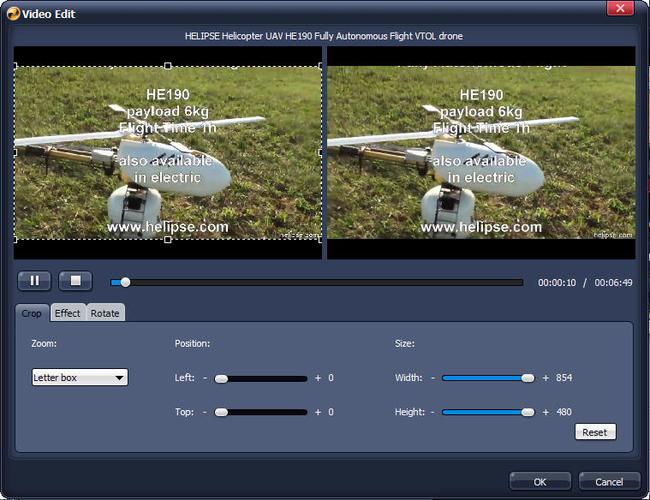Click the Width size slider handle
The height and width of the screenshot is (500, 650).
pyautogui.click(x=528, y=378)
